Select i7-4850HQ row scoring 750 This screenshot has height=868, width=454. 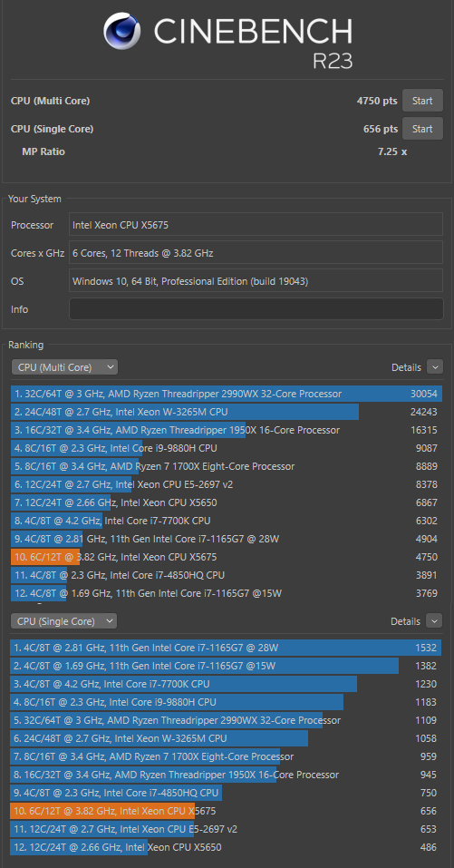tap(227, 793)
